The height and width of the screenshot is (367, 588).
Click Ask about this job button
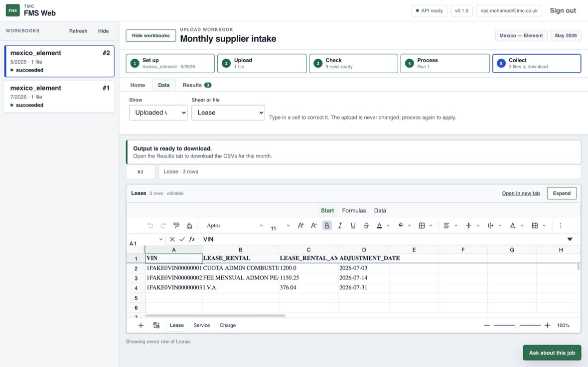tap(552, 353)
